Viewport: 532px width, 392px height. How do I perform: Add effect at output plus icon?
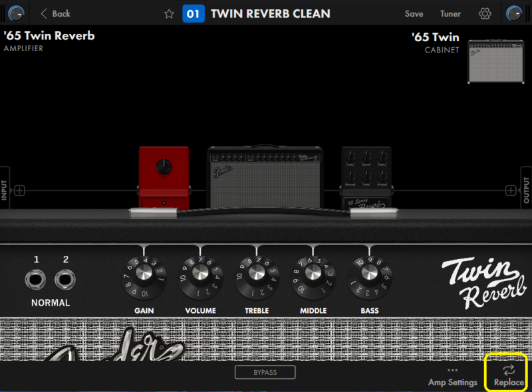pyautogui.click(x=510, y=191)
